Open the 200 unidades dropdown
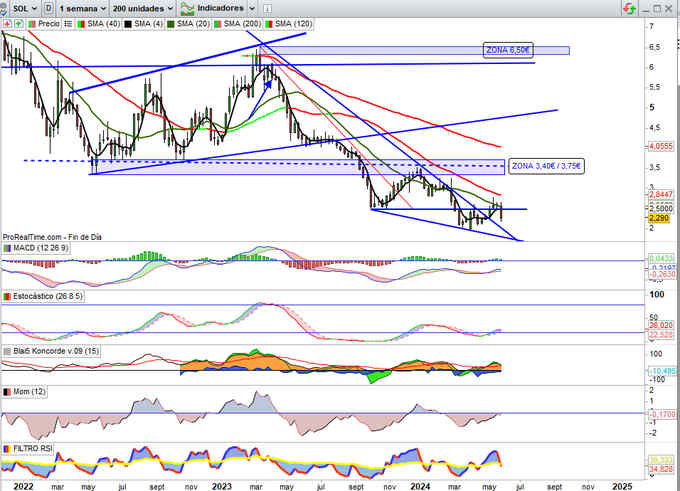The width and height of the screenshot is (680, 491). point(142,8)
